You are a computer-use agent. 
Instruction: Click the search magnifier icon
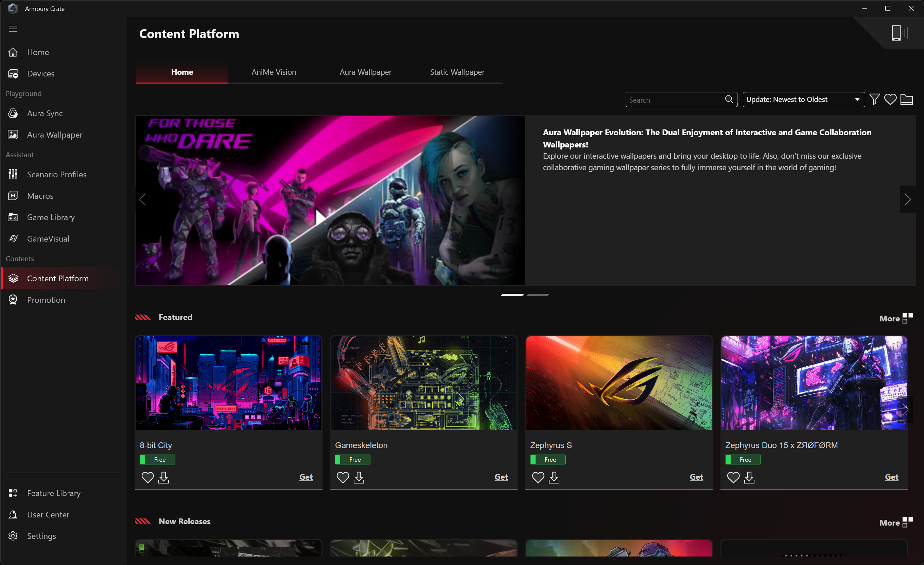tap(729, 99)
